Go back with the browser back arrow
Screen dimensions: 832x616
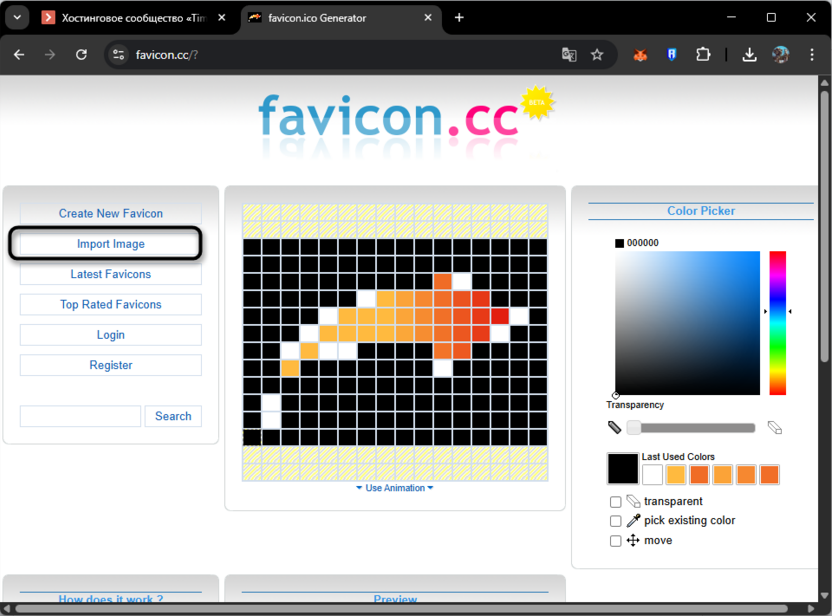(x=19, y=55)
